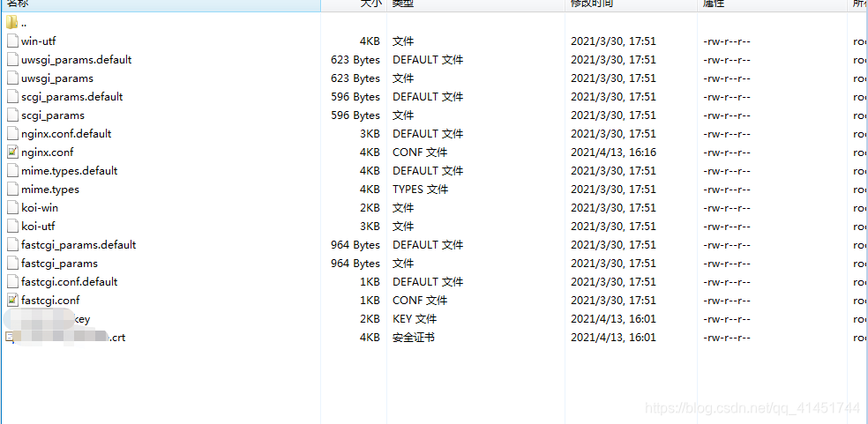This screenshot has height=424, width=868.
Task: Select the win-utf file icon
Action: tap(12, 41)
